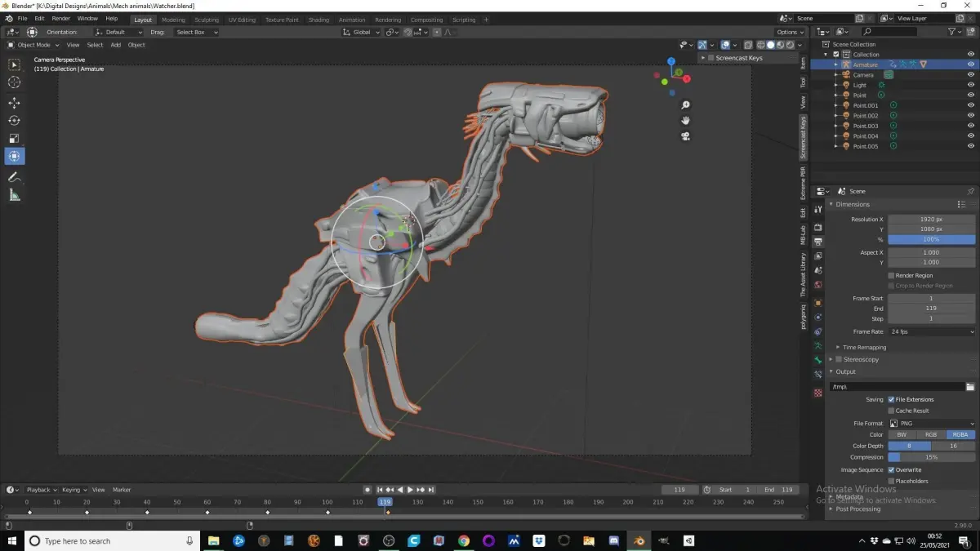Open the World properties tab icon
The width and height of the screenshot is (980, 551).
(x=817, y=285)
